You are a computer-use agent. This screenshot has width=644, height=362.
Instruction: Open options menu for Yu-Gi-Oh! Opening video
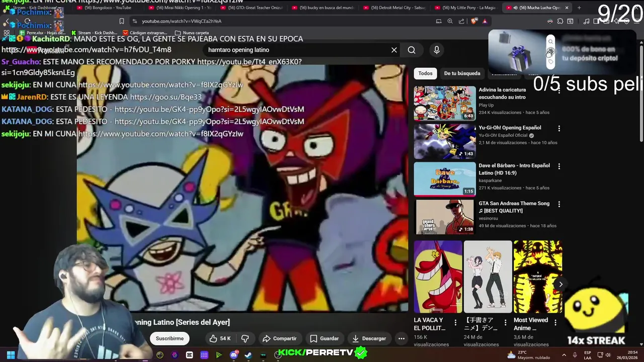click(x=559, y=128)
